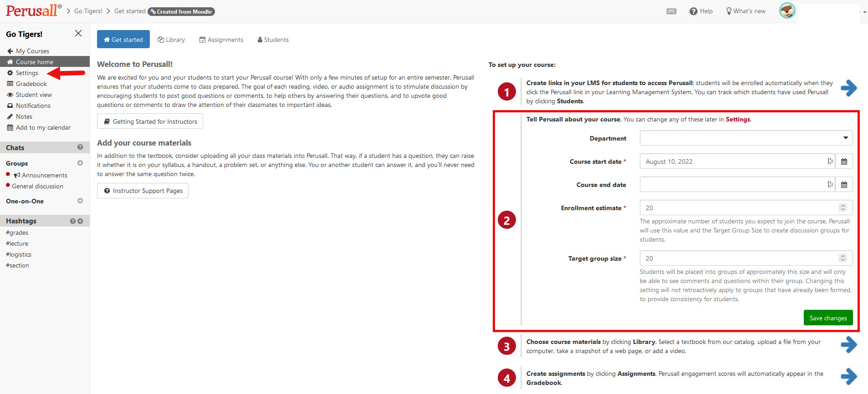Image resolution: width=868 pixels, height=394 pixels.
Task: Expand the account dropdown caret
Action: (864, 12)
